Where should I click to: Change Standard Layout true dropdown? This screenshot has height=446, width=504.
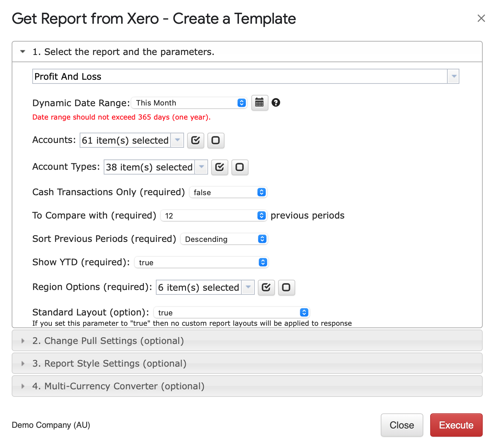pyautogui.click(x=231, y=313)
